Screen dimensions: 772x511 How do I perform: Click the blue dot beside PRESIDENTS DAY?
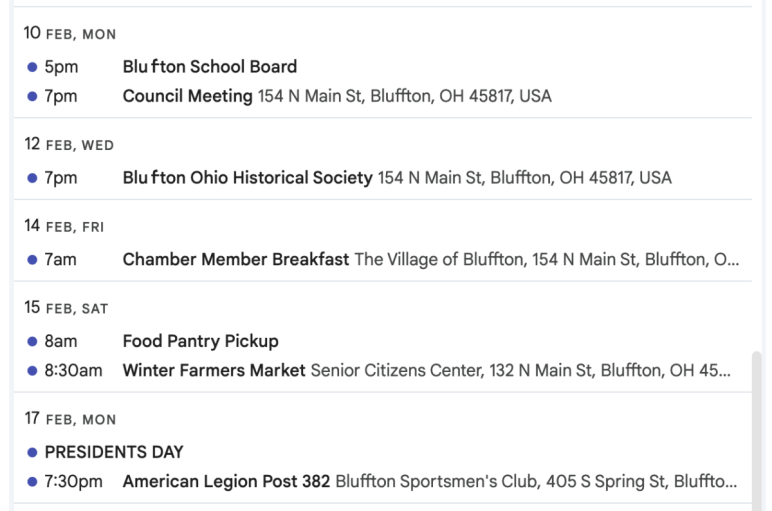point(32,452)
